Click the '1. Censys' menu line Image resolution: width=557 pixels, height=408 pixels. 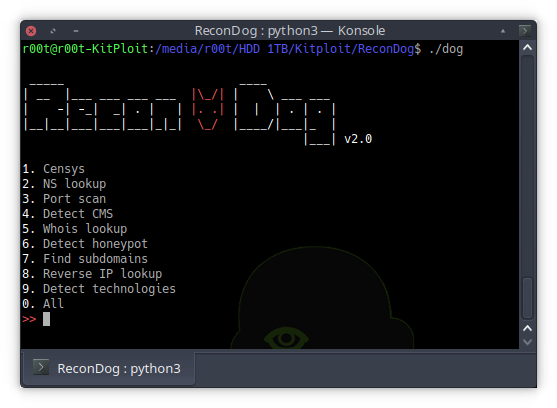coord(54,169)
